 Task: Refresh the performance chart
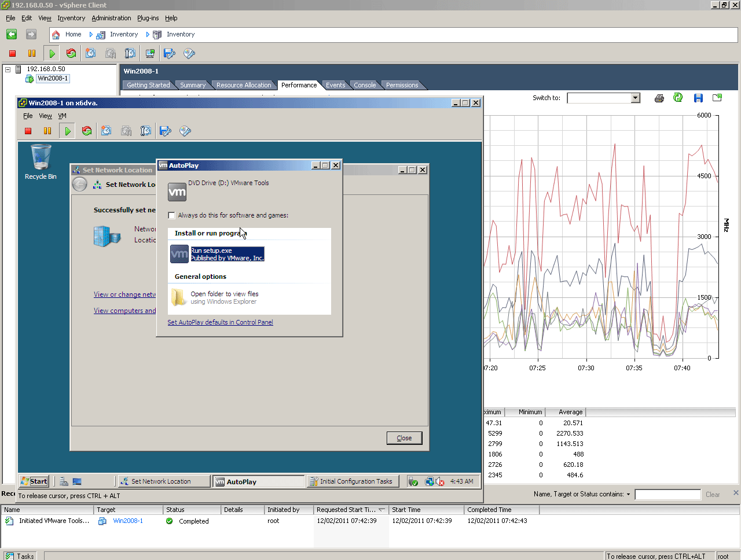point(678,98)
